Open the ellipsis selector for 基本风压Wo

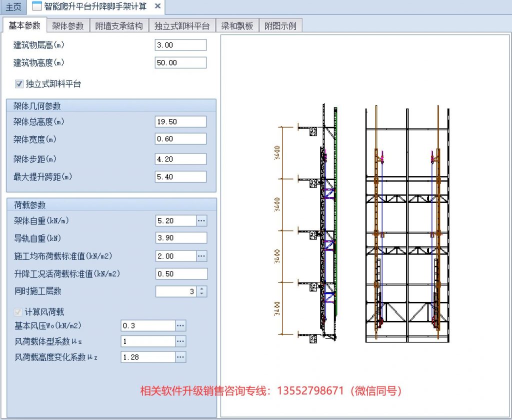(x=180, y=325)
